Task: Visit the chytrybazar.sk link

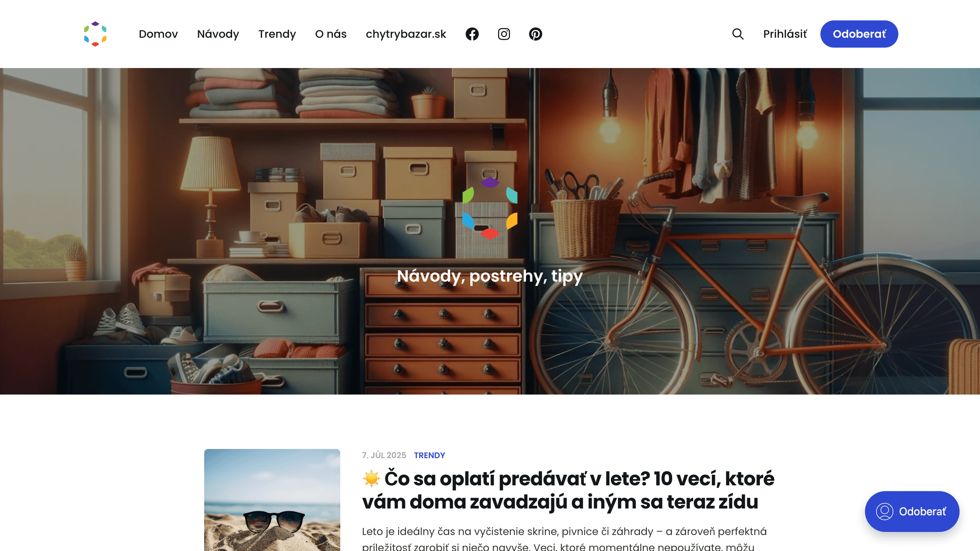Action: coord(406,34)
